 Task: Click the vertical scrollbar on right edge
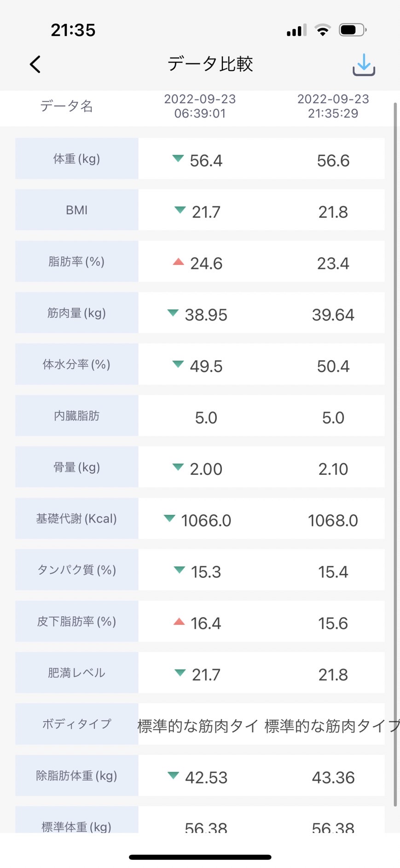click(x=395, y=454)
